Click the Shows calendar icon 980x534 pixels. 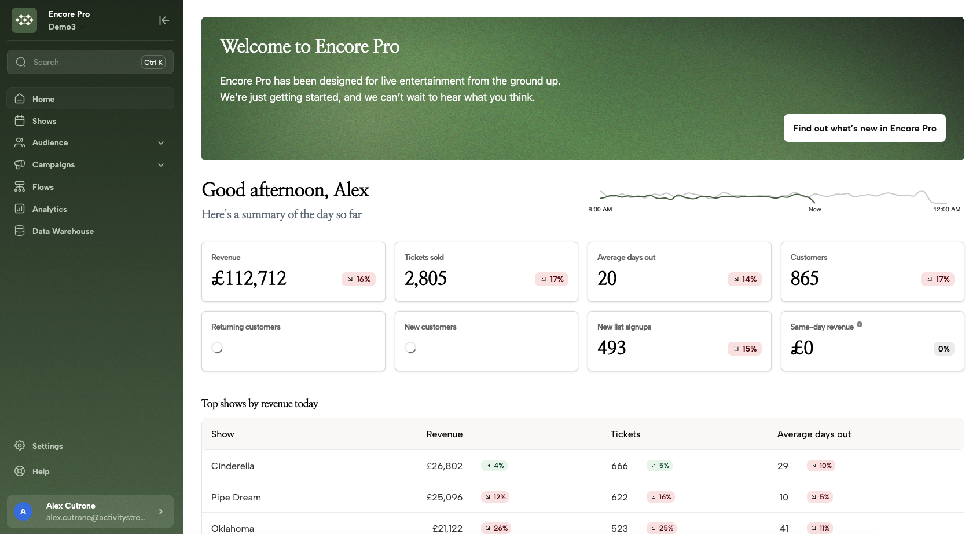pyautogui.click(x=20, y=120)
